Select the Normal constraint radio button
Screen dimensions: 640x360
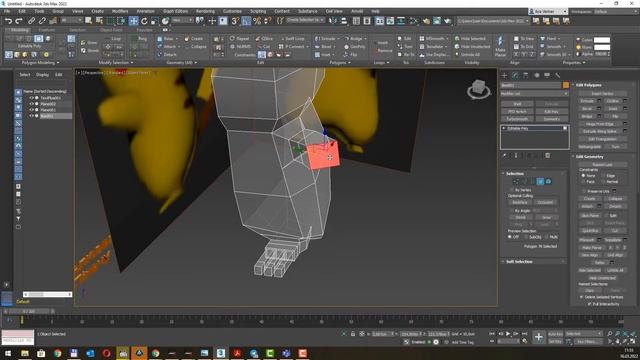coord(603,182)
